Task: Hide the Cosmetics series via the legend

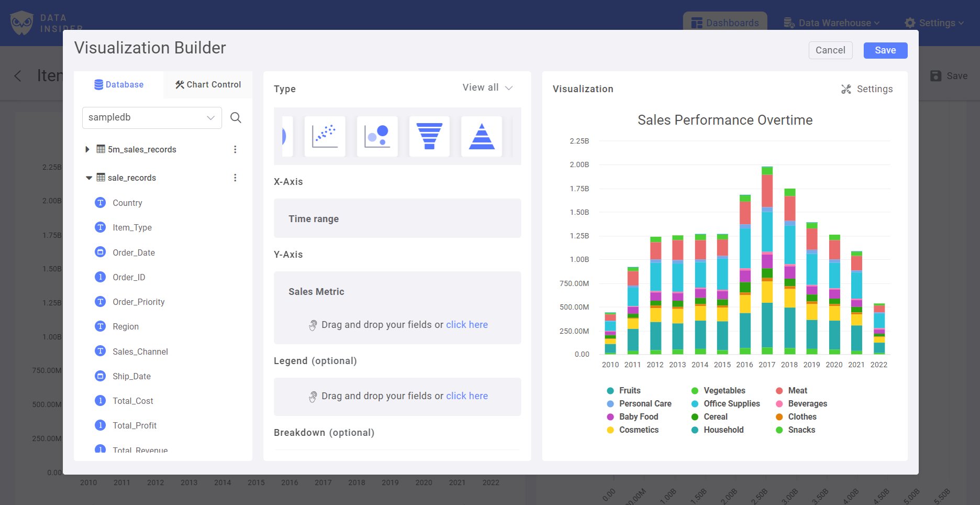Action: (638, 430)
